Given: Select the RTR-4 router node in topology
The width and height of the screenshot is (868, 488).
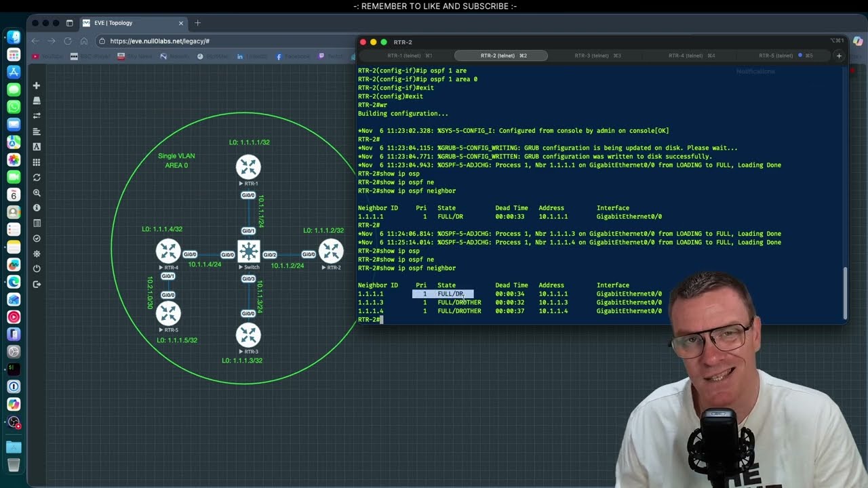Looking at the screenshot, I should [x=168, y=251].
